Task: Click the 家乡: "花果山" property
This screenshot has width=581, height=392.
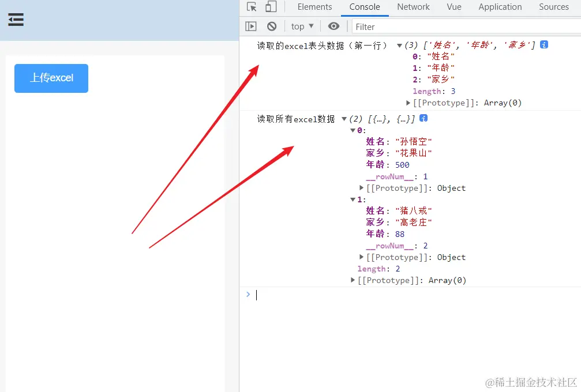Action: [399, 153]
